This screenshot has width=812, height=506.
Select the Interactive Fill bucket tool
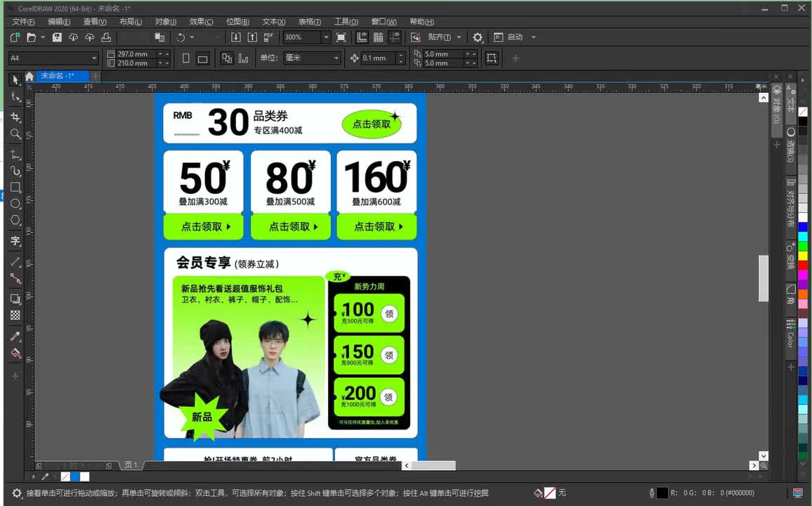tap(15, 353)
